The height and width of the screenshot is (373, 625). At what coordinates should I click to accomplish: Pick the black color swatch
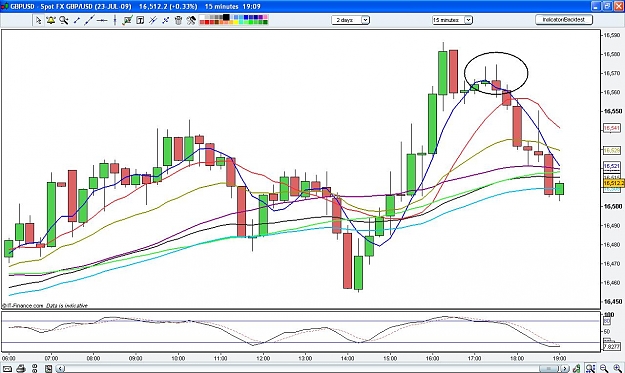click(226, 17)
